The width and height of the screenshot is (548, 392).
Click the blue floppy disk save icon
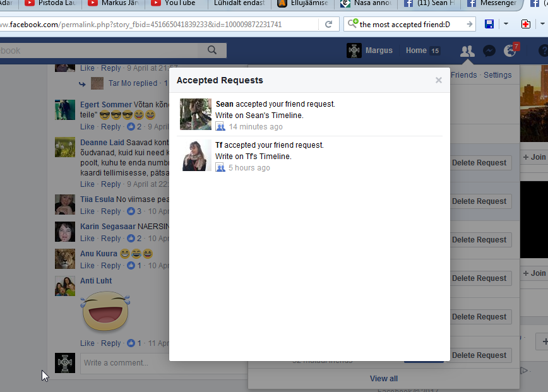point(489,24)
